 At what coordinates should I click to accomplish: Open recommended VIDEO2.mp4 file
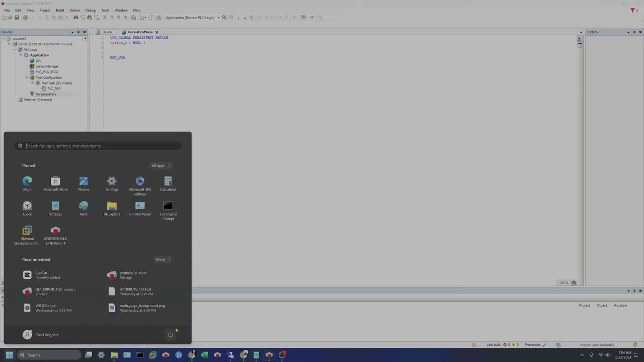(47, 308)
